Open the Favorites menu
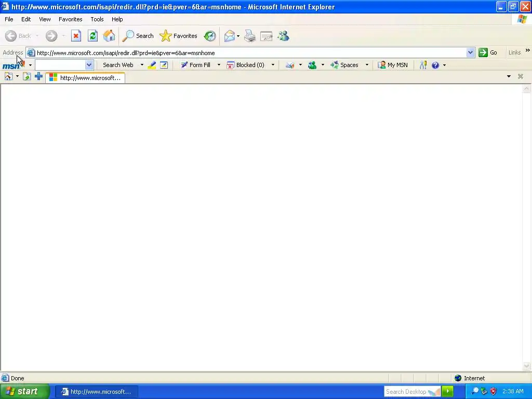 point(70,19)
